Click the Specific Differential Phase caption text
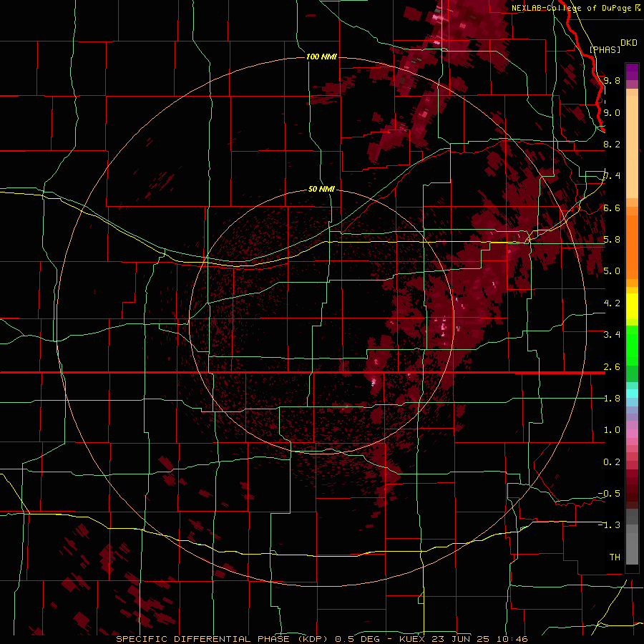The image size is (644, 644). coord(321,639)
